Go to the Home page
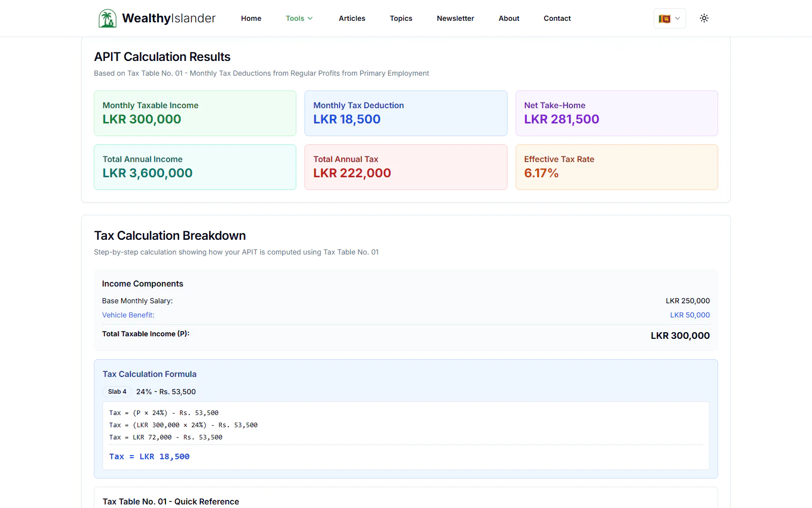This screenshot has height=508, width=812. (251, 18)
